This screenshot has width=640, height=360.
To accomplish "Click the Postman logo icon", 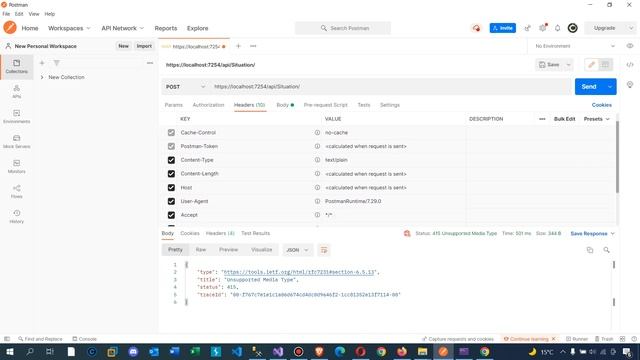I will click(10, 28).
